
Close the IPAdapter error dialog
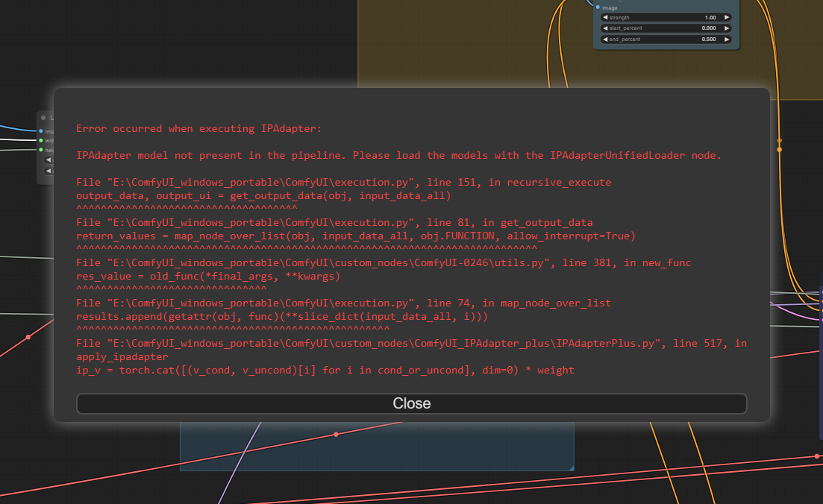pyautogui.click(x=412, y=403)
